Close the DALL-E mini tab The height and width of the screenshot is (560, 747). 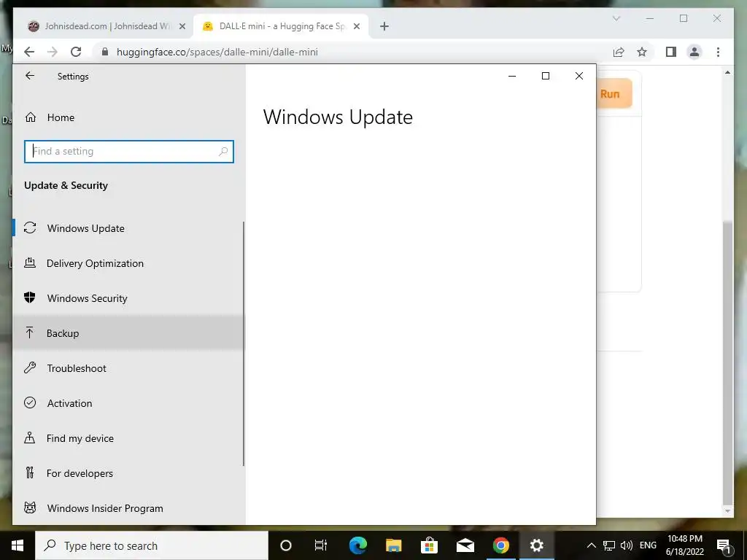[x=357, y=27]
